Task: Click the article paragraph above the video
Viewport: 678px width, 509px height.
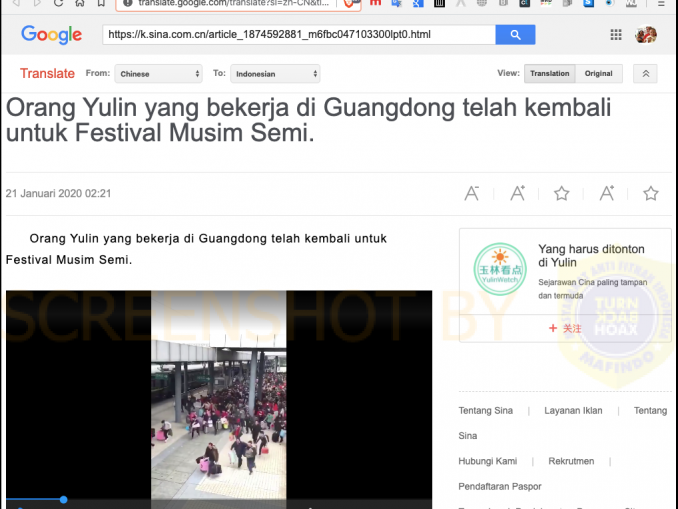Action: (x=196, y=249)
